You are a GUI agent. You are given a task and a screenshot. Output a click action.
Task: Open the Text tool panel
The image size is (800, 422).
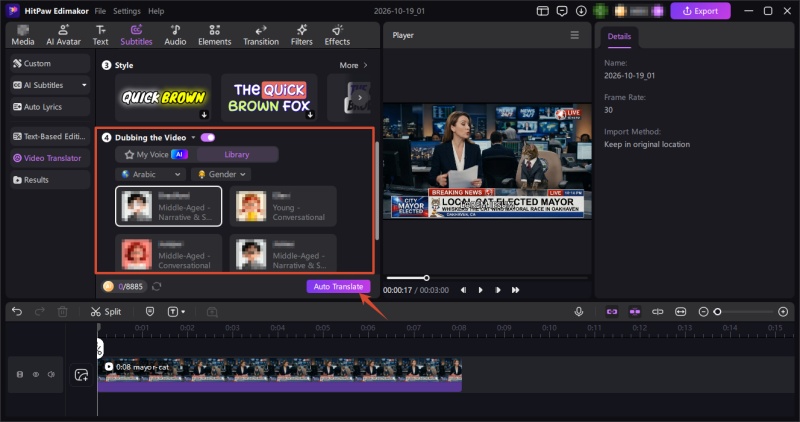101,35
